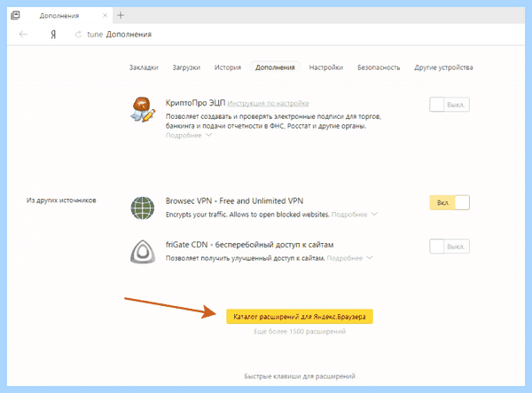532x393 pixels.
Task: Click the address bar showing tune Дополнения
Action: 120,35
